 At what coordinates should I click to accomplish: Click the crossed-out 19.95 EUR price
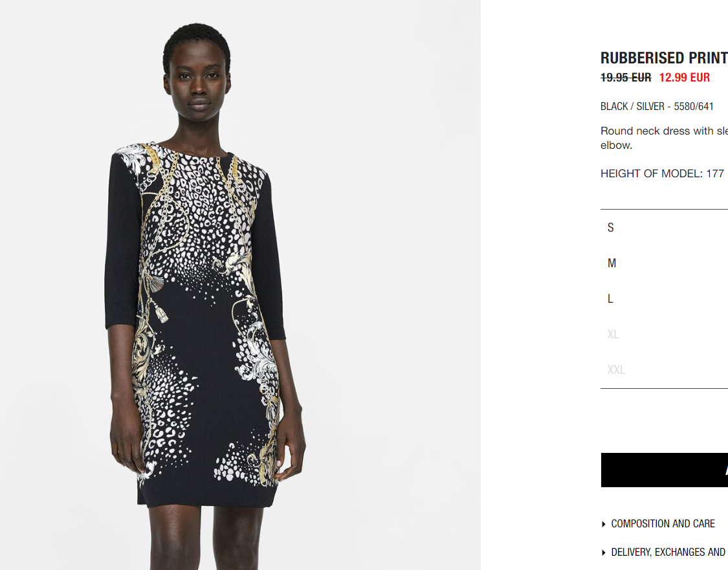[x=626, y=78]
